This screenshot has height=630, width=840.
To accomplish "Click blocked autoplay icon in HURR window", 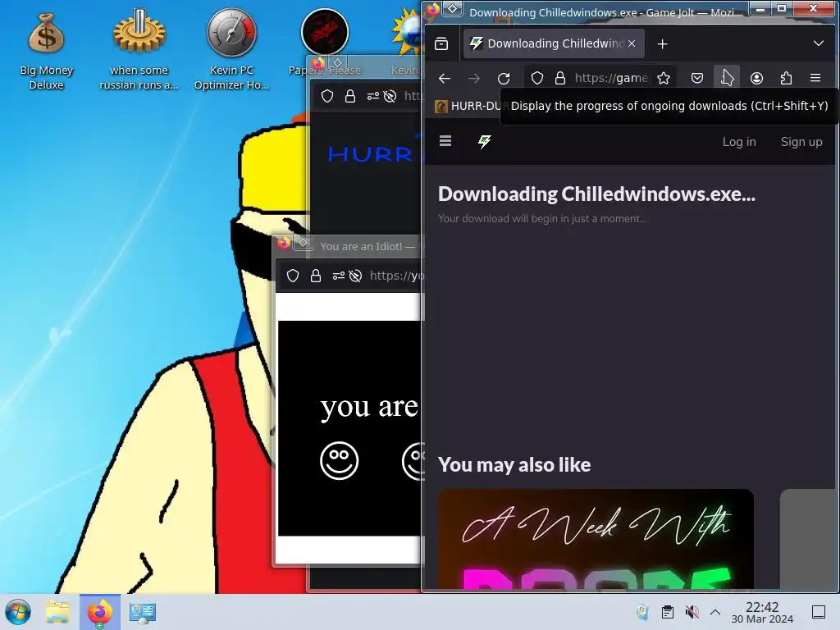I will [390, 96].
